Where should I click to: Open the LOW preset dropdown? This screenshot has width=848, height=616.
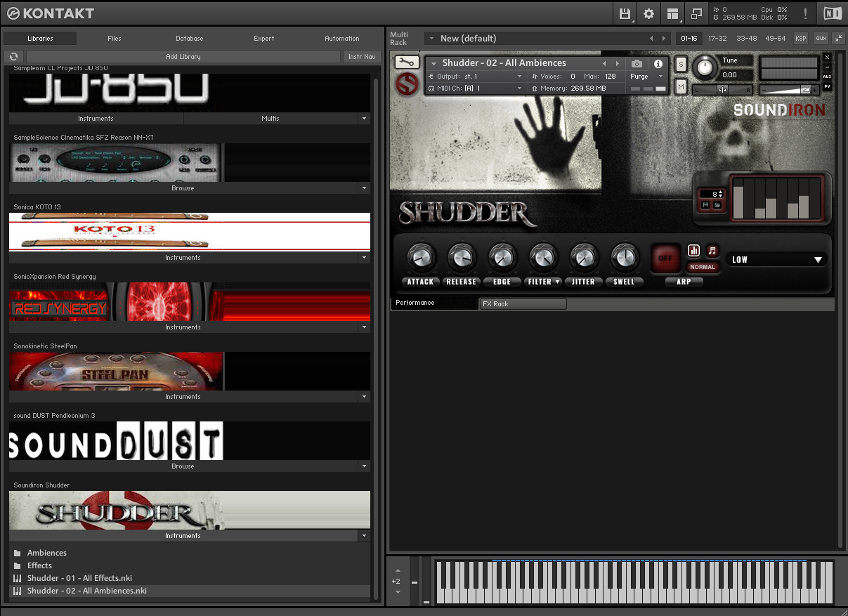(x=776, y=259)
